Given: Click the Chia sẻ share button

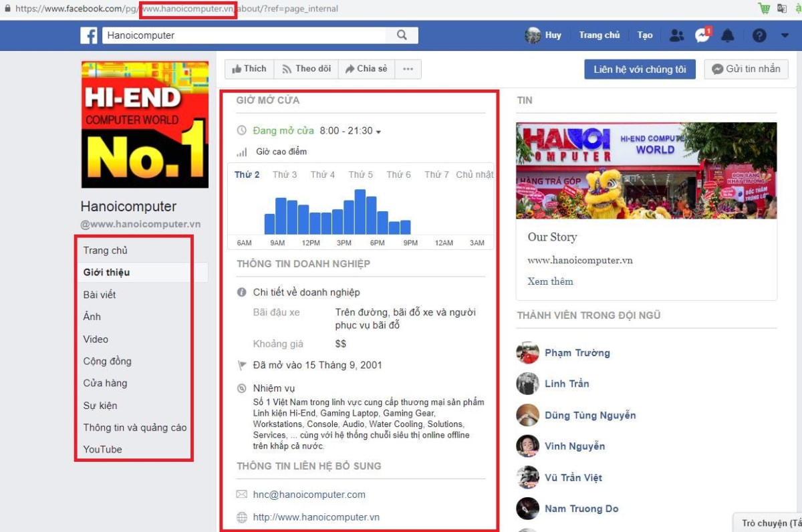Looking at the screenshot, I should [x=366, y=69].
